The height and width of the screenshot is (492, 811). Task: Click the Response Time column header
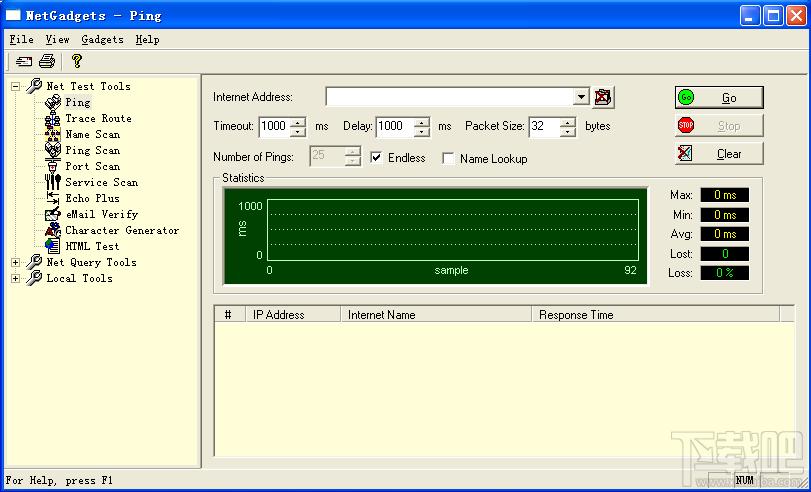pos(655,315)
